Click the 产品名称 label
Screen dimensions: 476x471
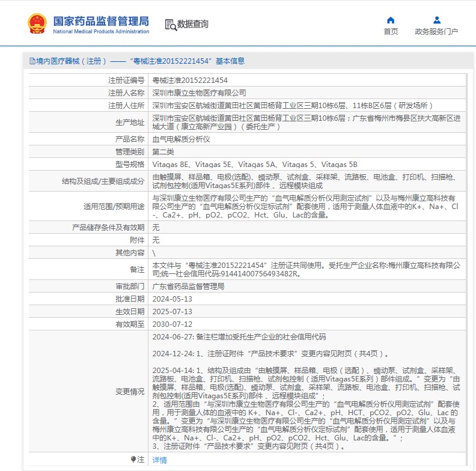tap(130, 139)
